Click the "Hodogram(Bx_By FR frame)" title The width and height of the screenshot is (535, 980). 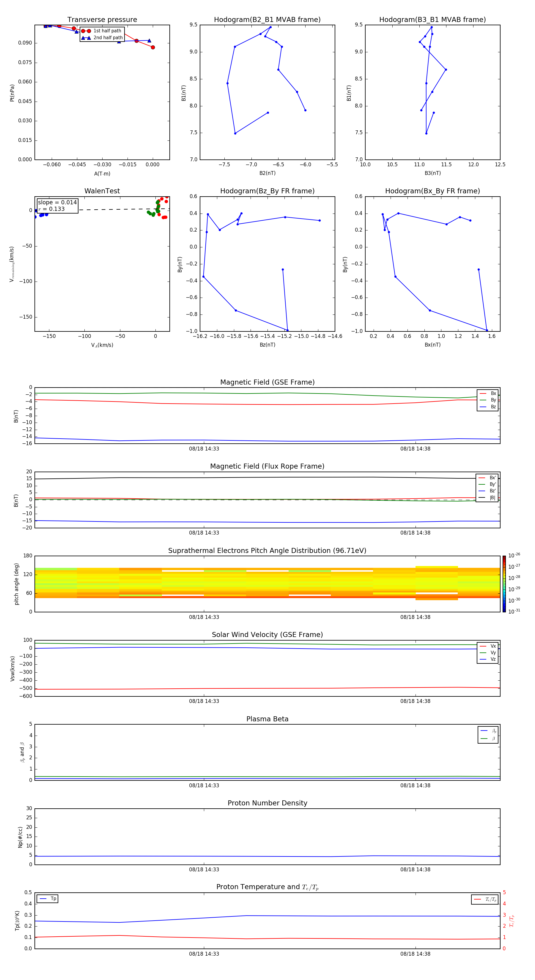click(x=432, y=191)
